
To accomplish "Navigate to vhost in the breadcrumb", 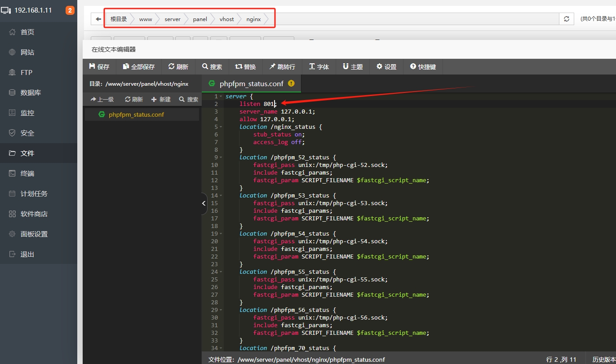I will pyautogui.click(x=227, y=19).
